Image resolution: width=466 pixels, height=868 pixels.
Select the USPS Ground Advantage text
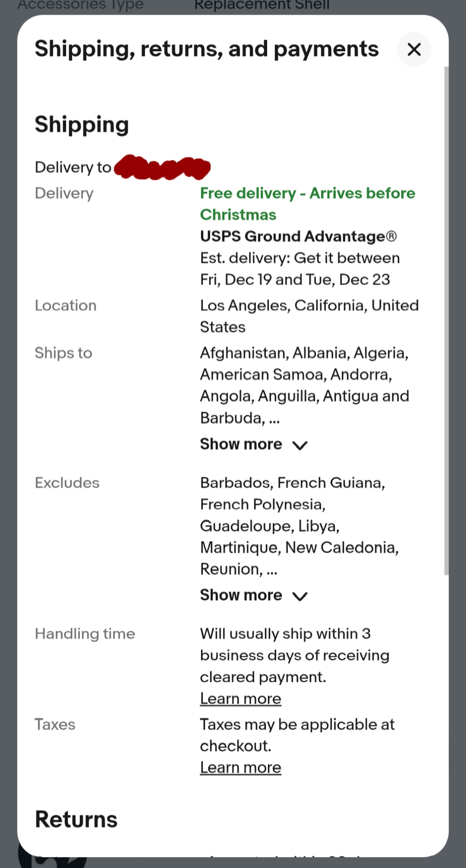(x=298, y=237)
